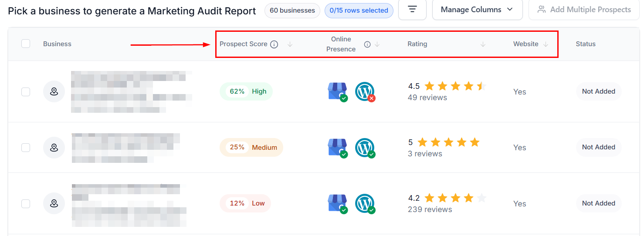Check the 12% Low row checkbox
The height and width of the screenshot is (236, 644).
pyautogui.click(x=26, y=203)
